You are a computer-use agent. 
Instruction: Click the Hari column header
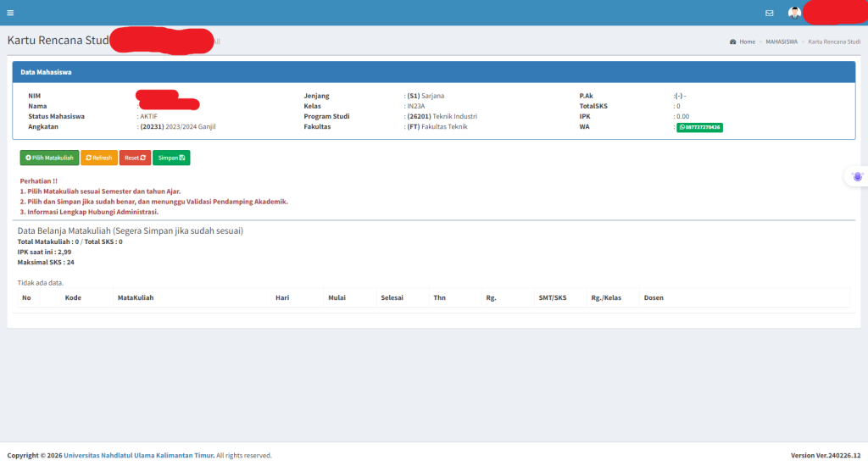point(282,297)
